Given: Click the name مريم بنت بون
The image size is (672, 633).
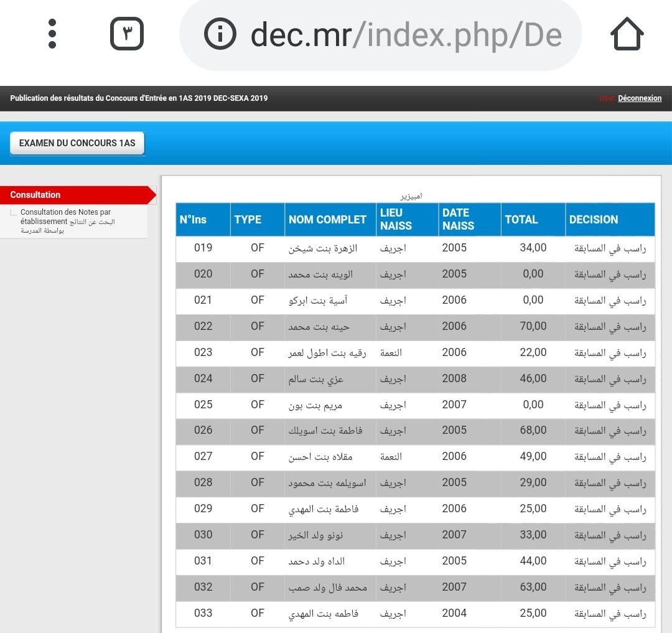Looking at the screenshot, I should pos(315,405).
